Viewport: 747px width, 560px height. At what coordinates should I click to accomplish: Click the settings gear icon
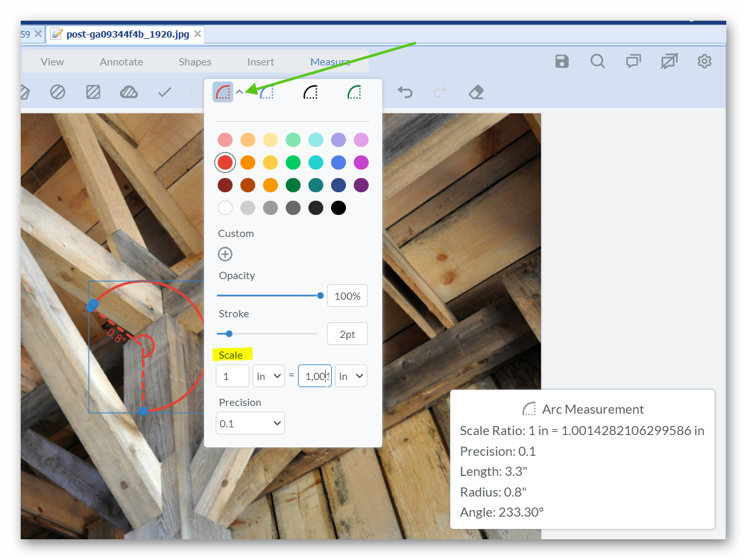[x=704, y=62]
